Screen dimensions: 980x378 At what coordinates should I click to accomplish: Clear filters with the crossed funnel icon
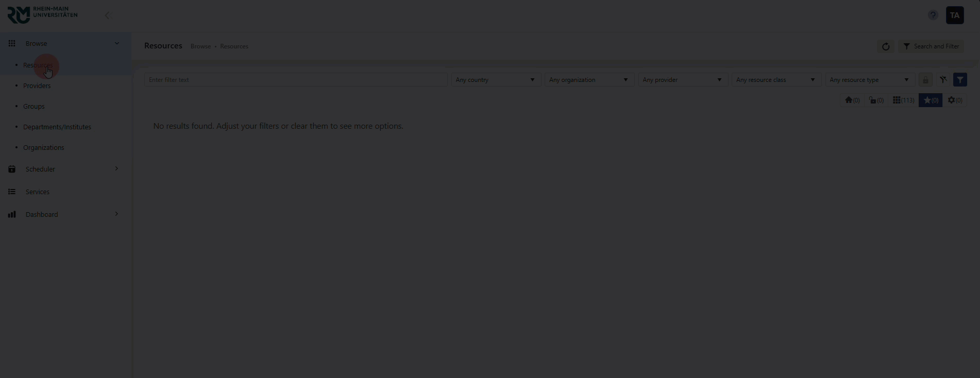[x=943, y=80]
